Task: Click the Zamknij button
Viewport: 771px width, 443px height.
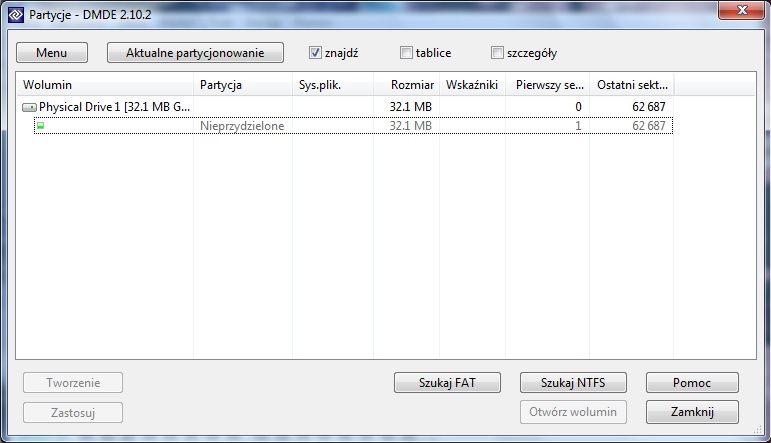Action: point(692,412)
